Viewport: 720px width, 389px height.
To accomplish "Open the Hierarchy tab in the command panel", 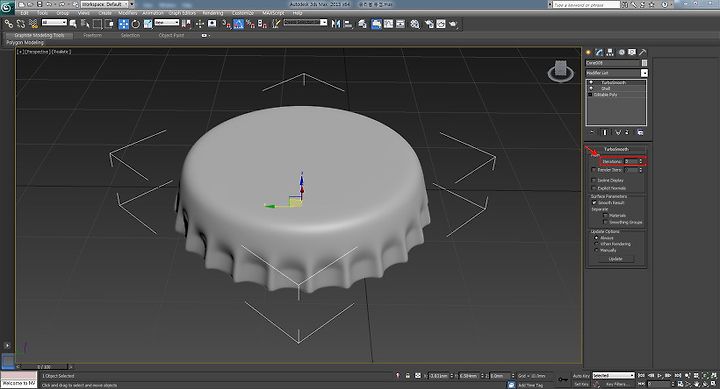I will tap(610, 52).
